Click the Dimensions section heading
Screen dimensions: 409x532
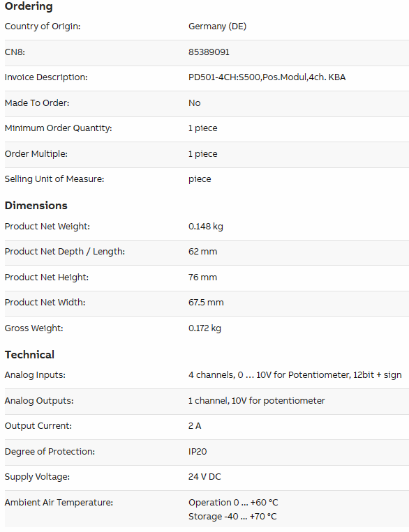pyautogui.click(x=36, y=205)
